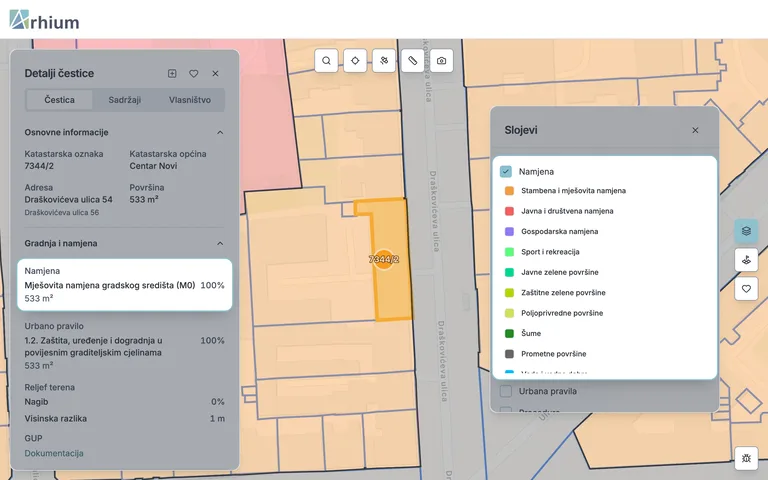This screenshot has width=768, height=480.
Task: Click the bug report icon
Action: pos(746,458)
